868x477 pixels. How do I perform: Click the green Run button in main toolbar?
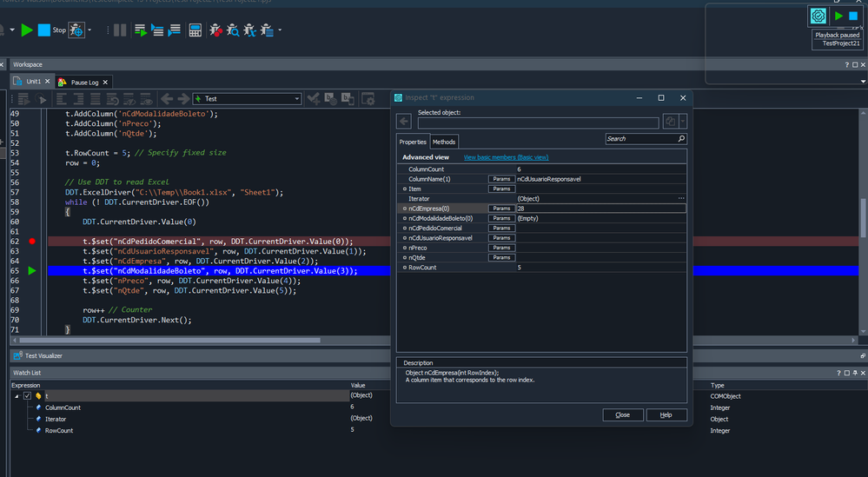[27, 30]
